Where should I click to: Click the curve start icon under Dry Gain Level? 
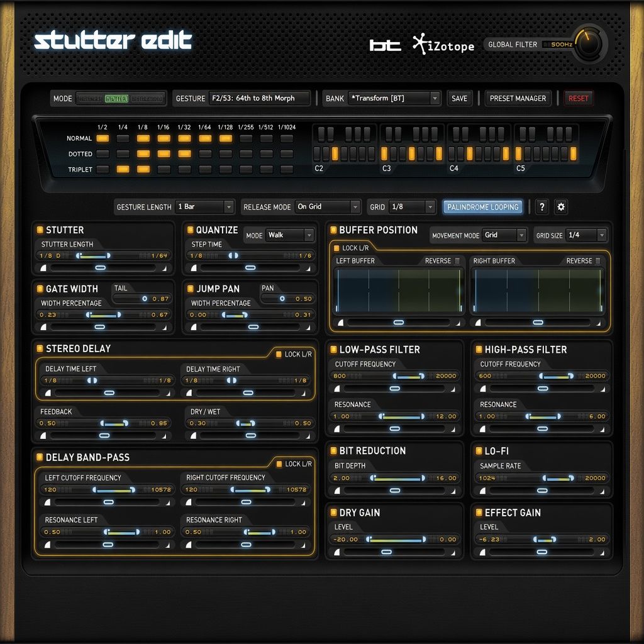337,552
